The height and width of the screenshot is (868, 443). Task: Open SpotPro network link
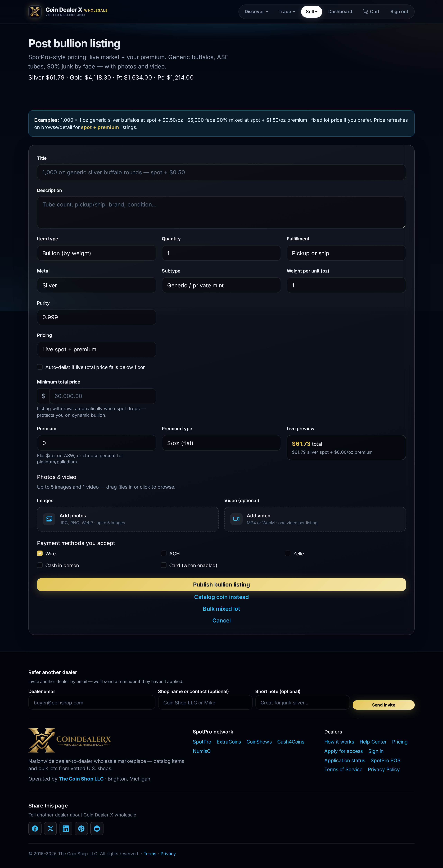pos(202,742)
